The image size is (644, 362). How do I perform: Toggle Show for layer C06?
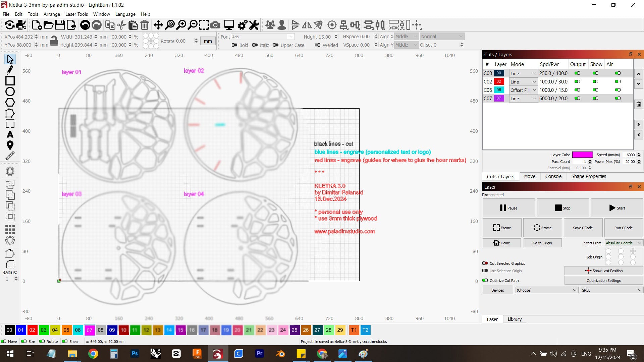[x=595, y=90]
